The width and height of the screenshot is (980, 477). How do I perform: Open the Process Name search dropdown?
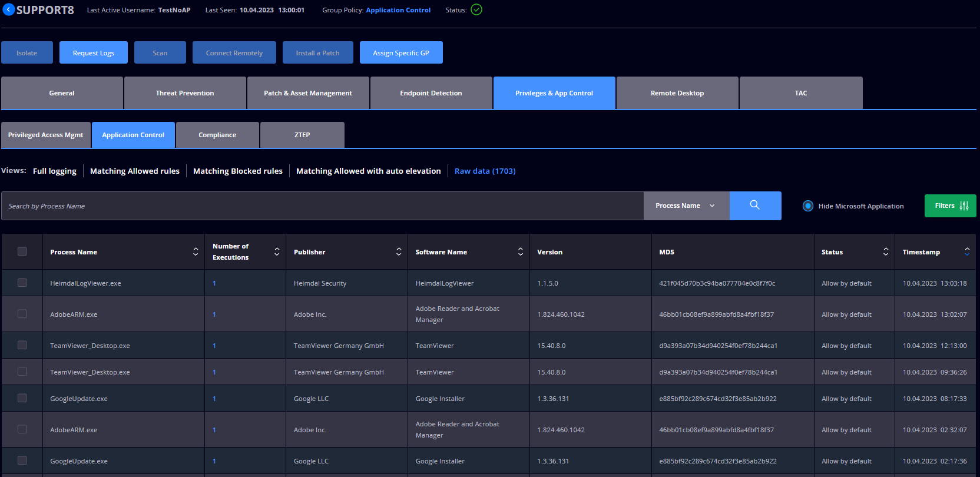(686, 206)
